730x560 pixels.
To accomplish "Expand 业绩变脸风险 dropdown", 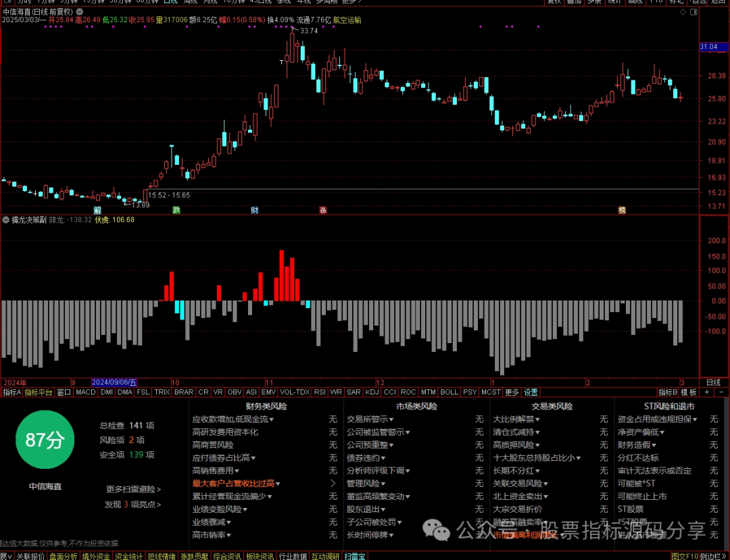I will [245, 510].
